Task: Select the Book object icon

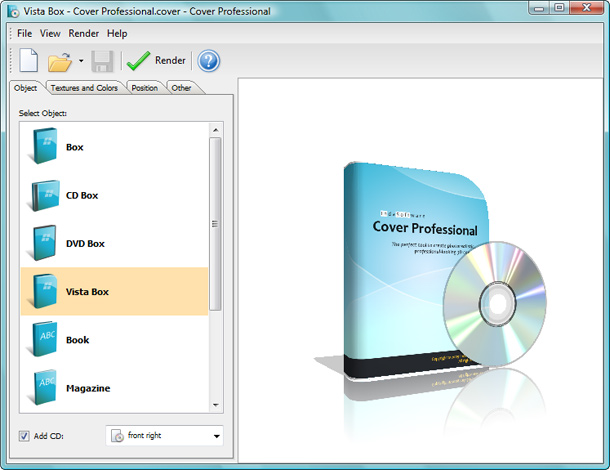Action: click(43, 339)
